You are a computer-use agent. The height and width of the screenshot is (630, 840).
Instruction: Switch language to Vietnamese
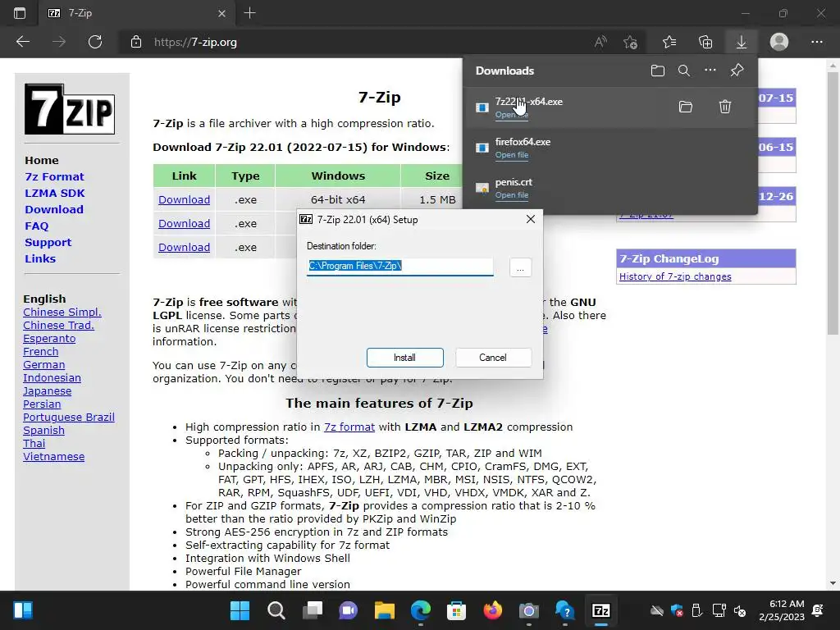click(53, 456)
